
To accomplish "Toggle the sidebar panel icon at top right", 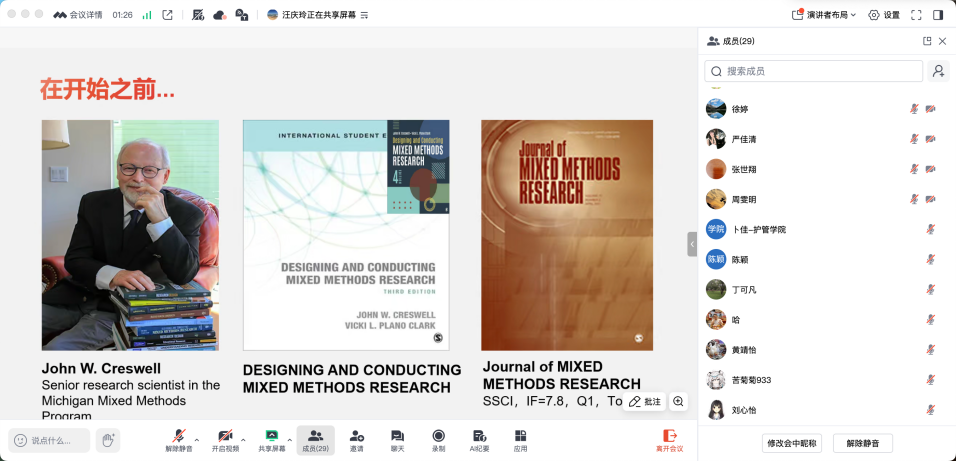I will 938,15.
